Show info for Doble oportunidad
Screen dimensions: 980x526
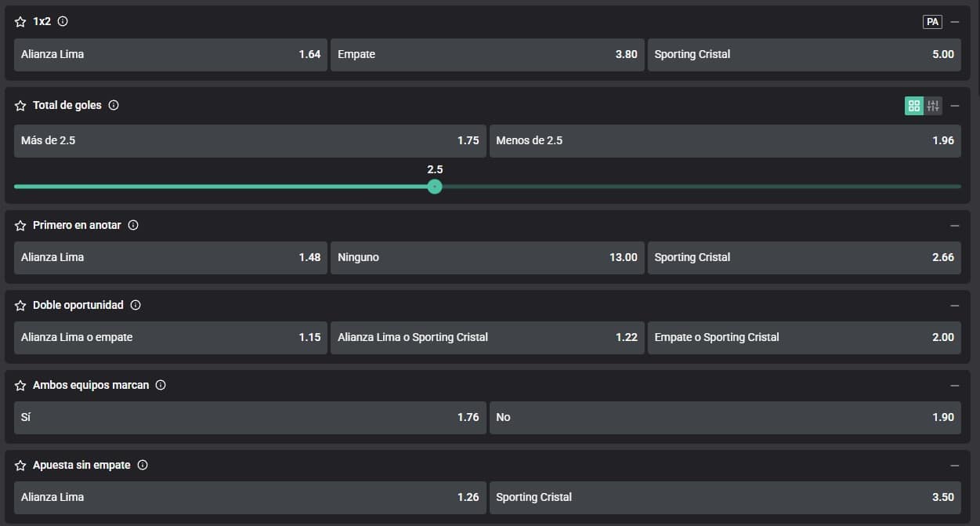click(136, 305)
